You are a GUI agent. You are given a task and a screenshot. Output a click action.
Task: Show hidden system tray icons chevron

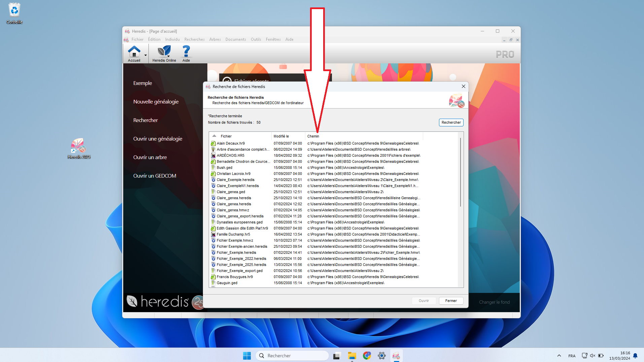[559, 356]
